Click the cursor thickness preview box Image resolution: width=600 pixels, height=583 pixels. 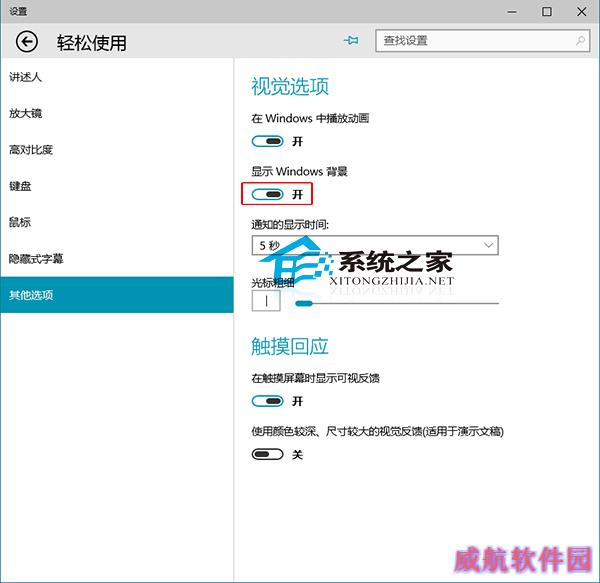coord(266,301)
